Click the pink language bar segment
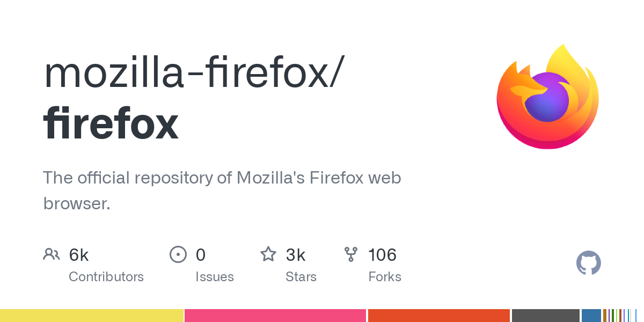This screenshot has width=644, height=322. (275, 316)
